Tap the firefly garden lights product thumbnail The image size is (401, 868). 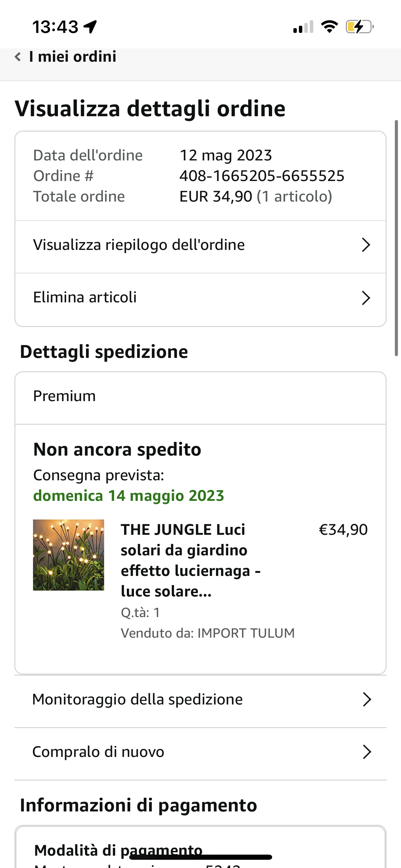(69, 555)
